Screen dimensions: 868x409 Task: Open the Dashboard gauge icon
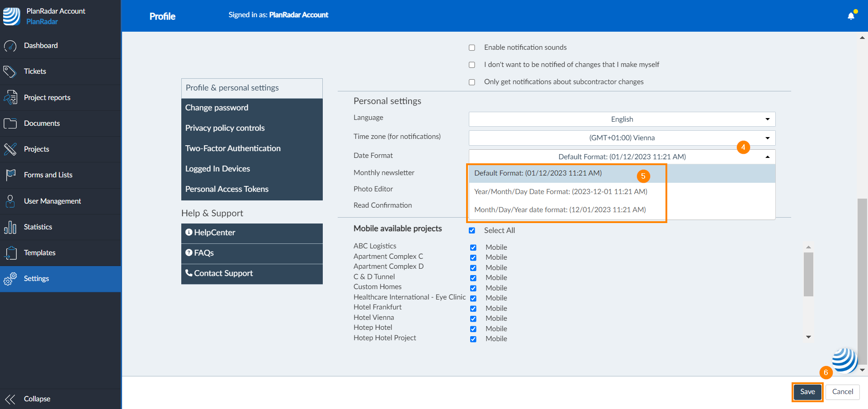10,46
